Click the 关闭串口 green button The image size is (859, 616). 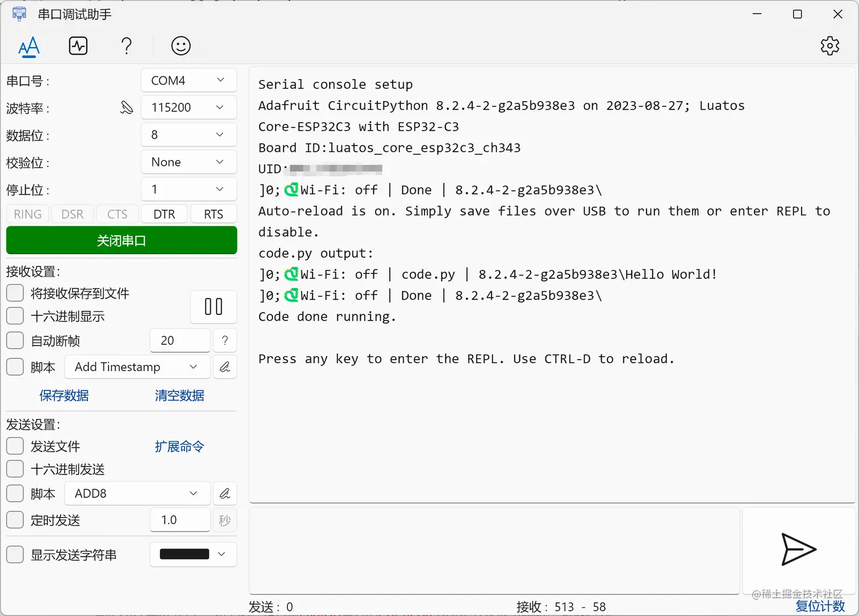(x=122, y=240)
